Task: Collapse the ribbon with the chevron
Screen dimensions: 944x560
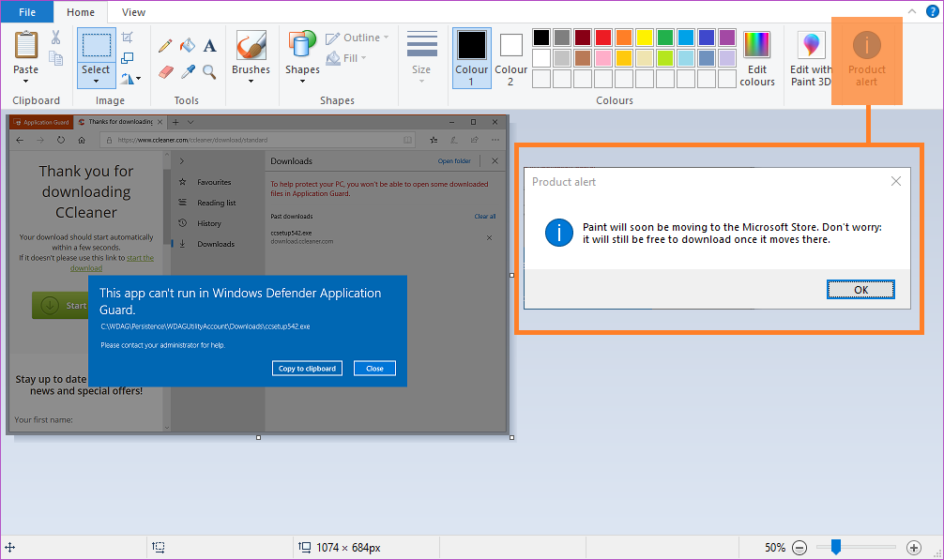Action: click(912, 11)
